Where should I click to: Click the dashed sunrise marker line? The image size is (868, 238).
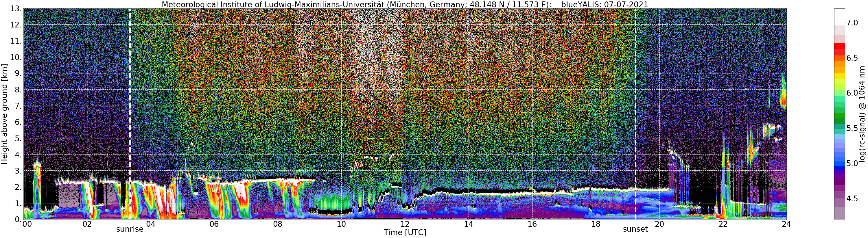pyautogui.click(x=130, y=114)
